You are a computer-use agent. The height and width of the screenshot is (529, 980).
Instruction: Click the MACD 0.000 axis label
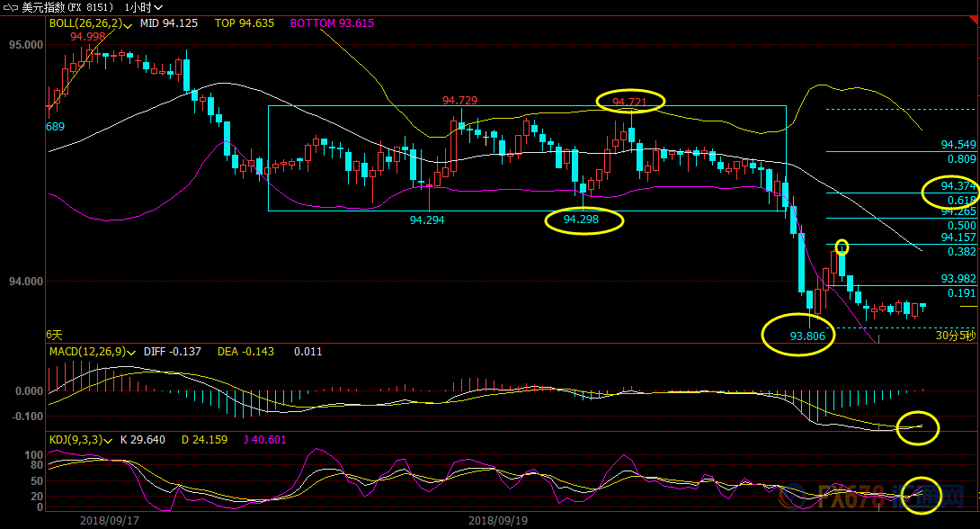pos(30,391)
